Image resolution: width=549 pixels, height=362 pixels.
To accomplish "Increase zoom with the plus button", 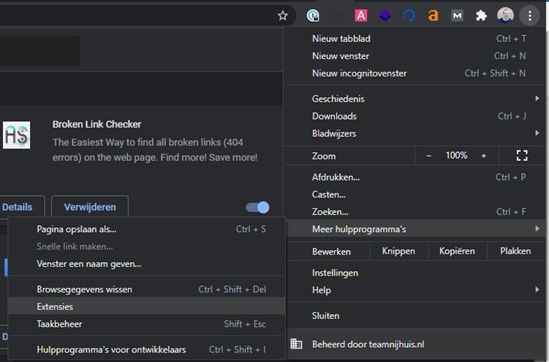I will coord(484,156).
